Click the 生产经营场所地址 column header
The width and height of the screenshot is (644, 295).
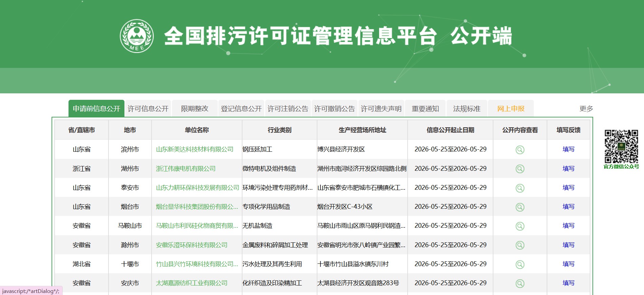pyautogui.click(x=362, y=130)
